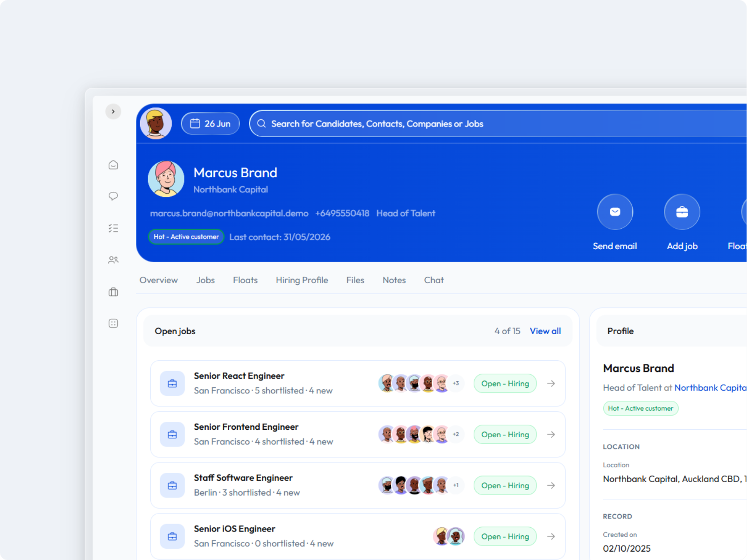Switch to the Hiring Profile tab
The height and width of the screenshot is (560, 747).
click(302, 280)
